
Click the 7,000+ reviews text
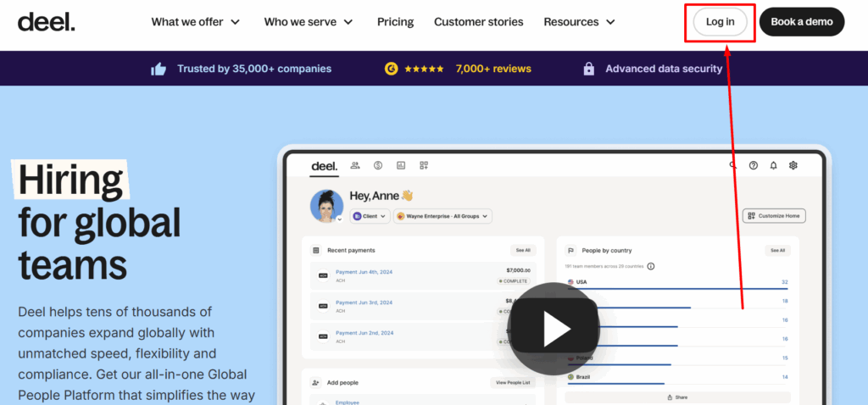click(493, 69)
